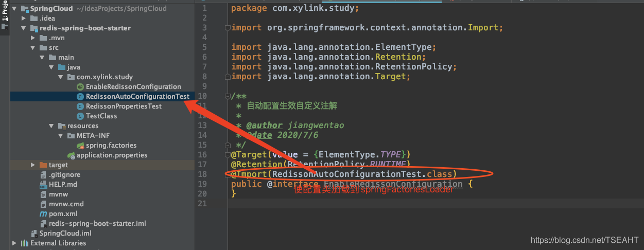Expand External Libraries node
Image resolution: width=644 pixels, height=250 pixels.
14,243
